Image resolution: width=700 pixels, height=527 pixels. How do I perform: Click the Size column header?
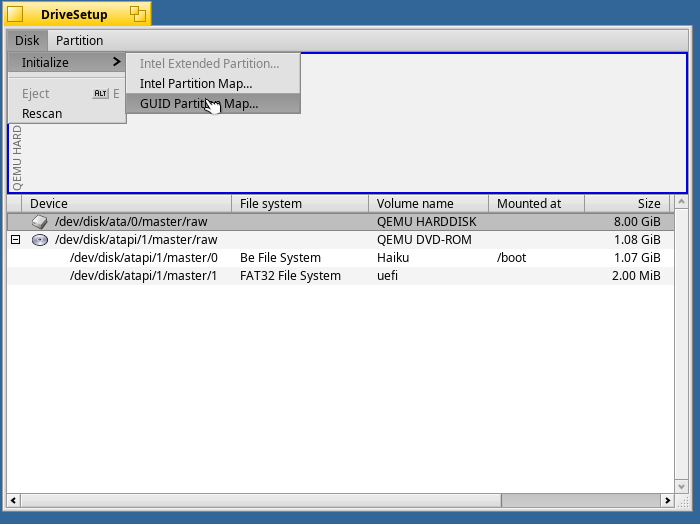[626, 203]
